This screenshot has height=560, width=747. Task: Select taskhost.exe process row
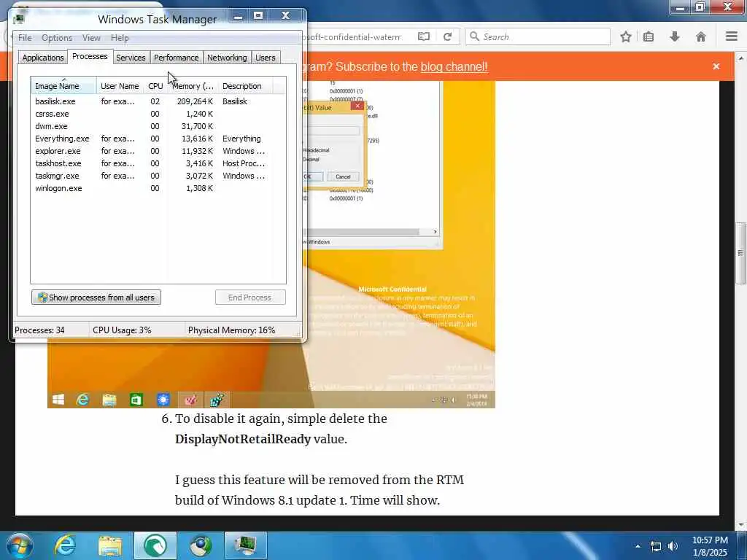[x=158, y=163]
